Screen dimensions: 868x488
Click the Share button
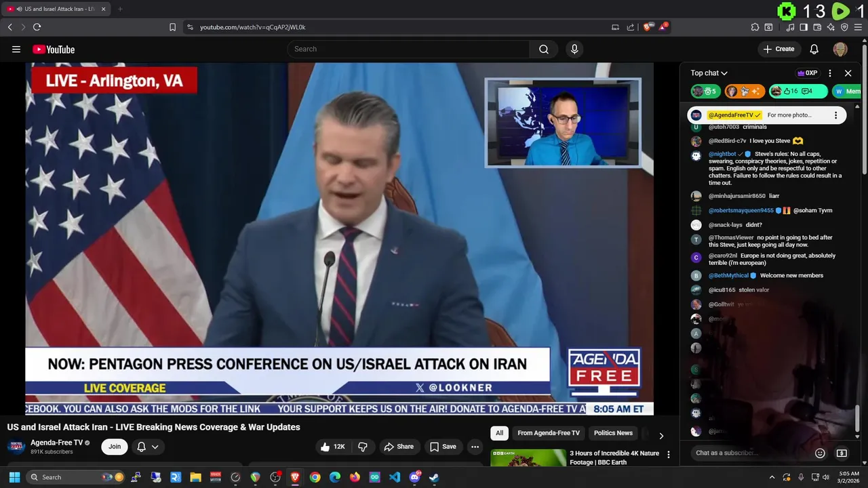pos(398,447)
